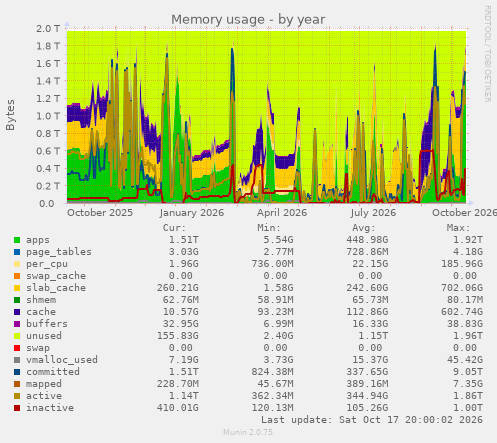Click the cache dark purple swatch
Screen dimensions: 497x443
[17, 312]
